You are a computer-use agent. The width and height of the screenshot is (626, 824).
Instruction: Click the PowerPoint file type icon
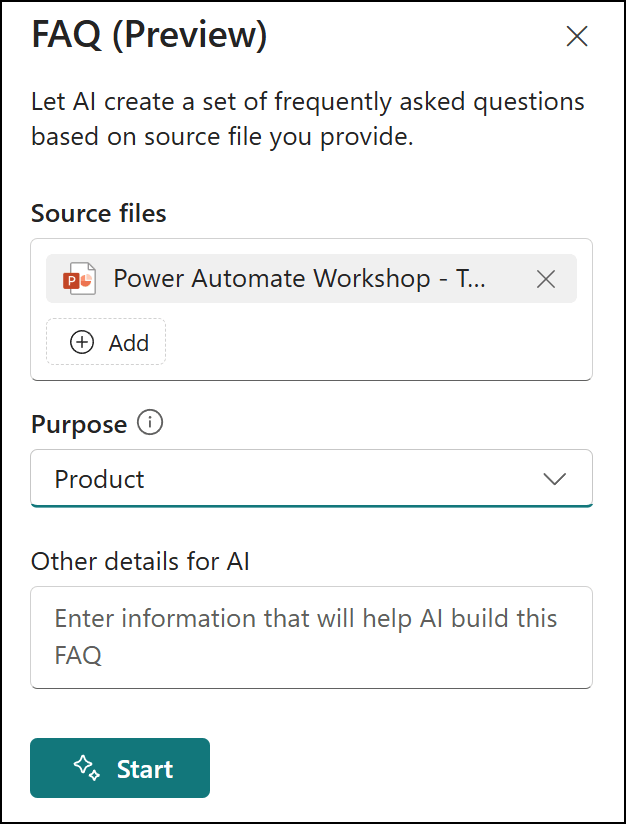click(x=81, y=278)
